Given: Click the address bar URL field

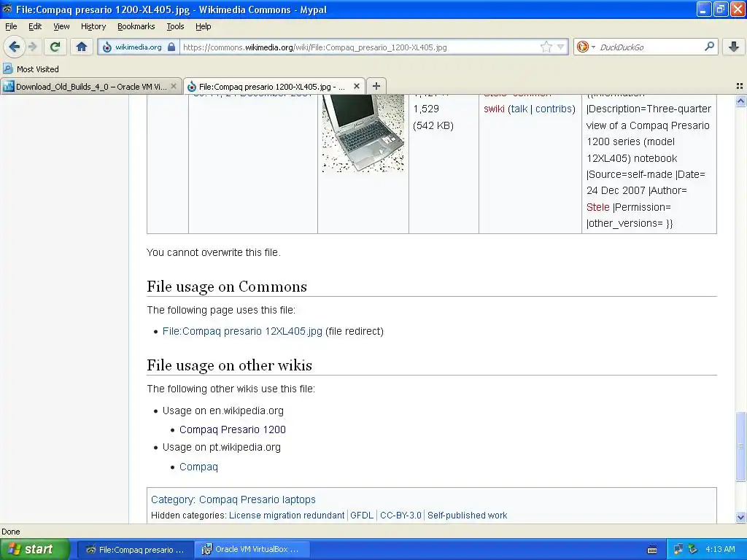Looking at the screenshot, I should tap(360, 47).
